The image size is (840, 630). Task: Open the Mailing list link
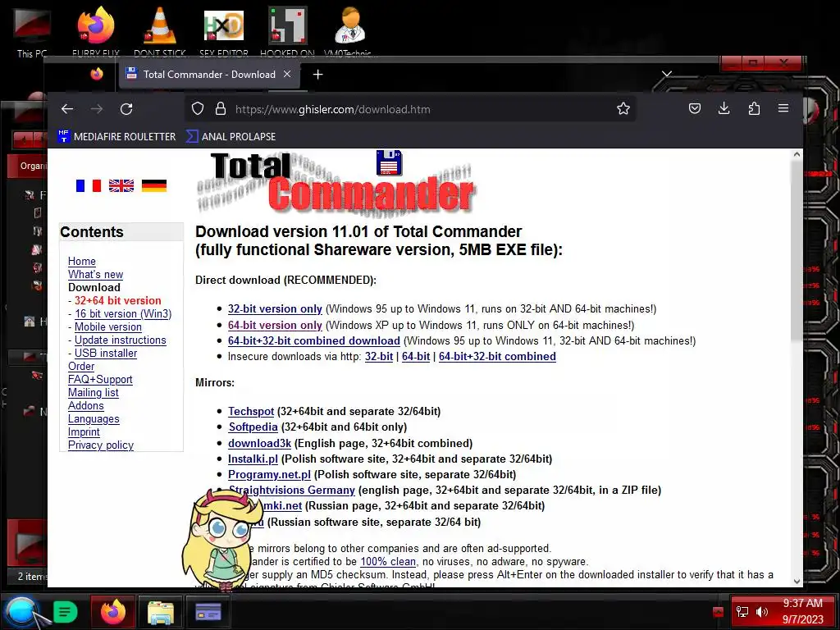(x=94, y=393)
